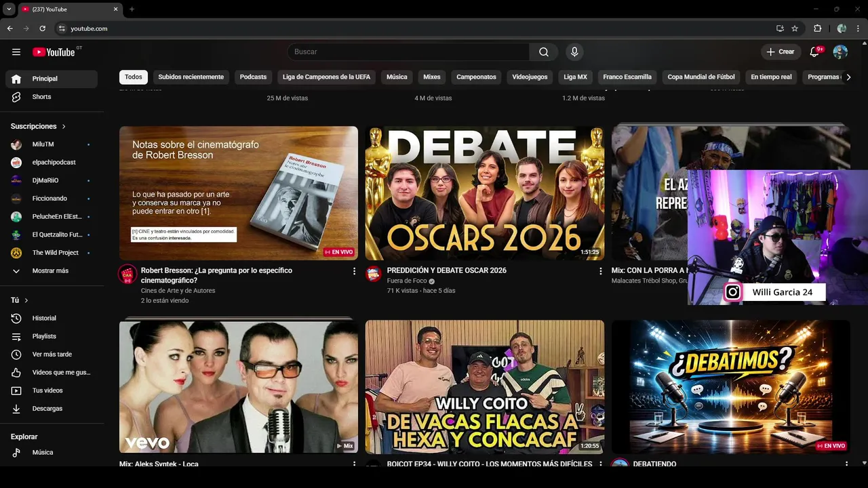Select Copa Mundial de Fútbol chip
This screenshot has width=868, height=488.
point(701,77)
